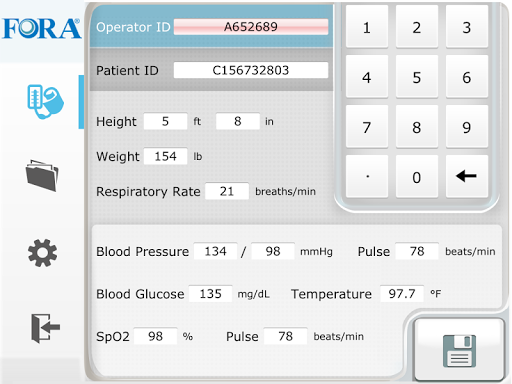Open the settings gear icon
Image resolution: width=512 pixels, height=384 pixels.
tap(42, 253)
